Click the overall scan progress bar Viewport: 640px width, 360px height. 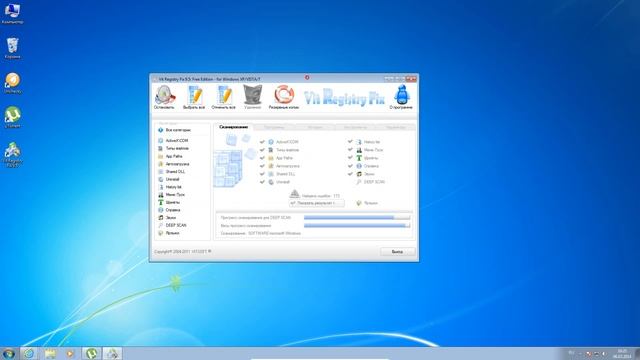coord(357,225)
